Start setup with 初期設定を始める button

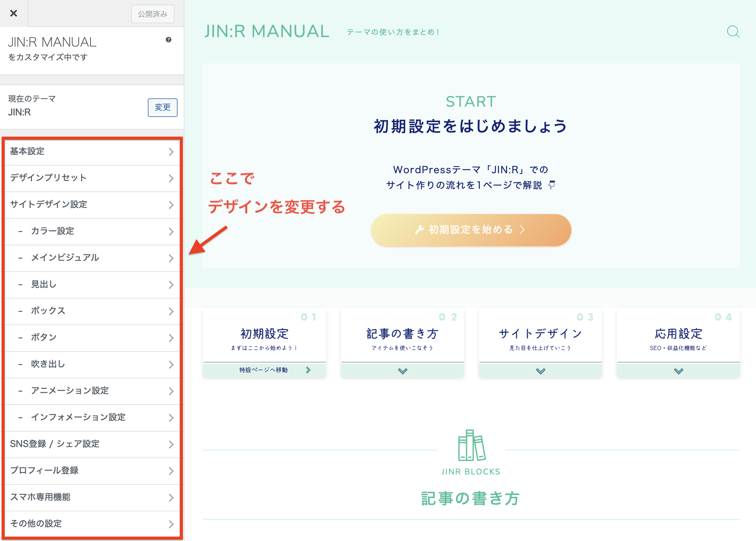click(471, 230)
